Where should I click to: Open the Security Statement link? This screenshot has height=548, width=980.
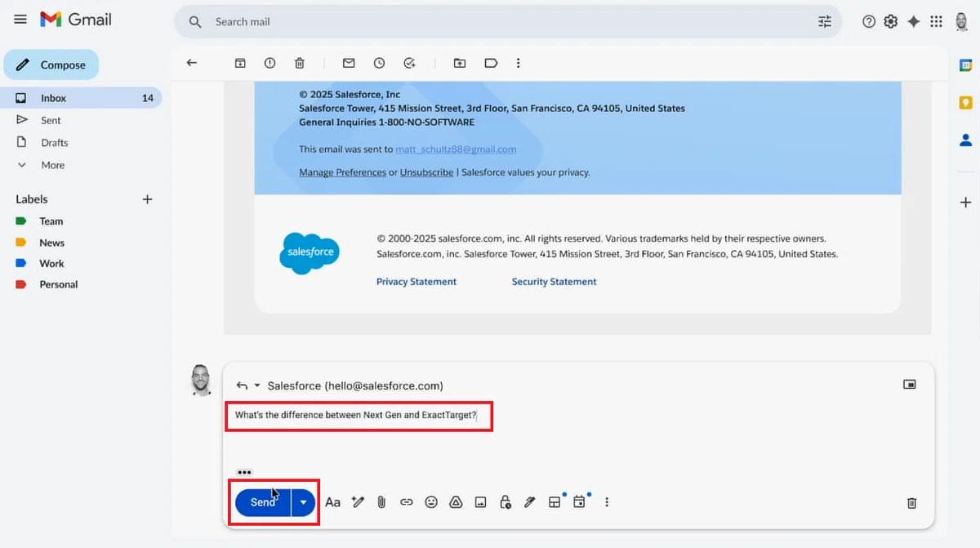(554, 282)
